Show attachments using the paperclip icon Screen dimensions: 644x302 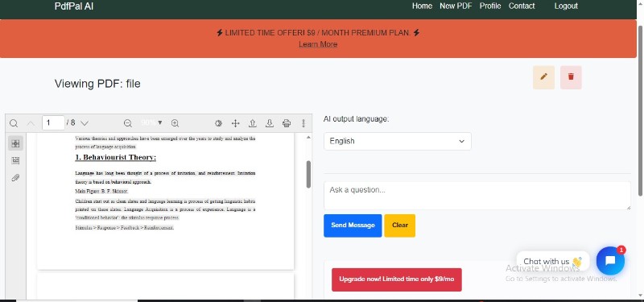coord(15,178)
